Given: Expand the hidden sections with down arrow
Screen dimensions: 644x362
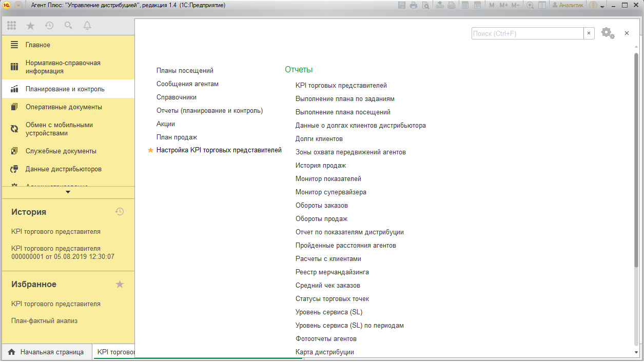Looking at the screenshot, I should 68,192.
